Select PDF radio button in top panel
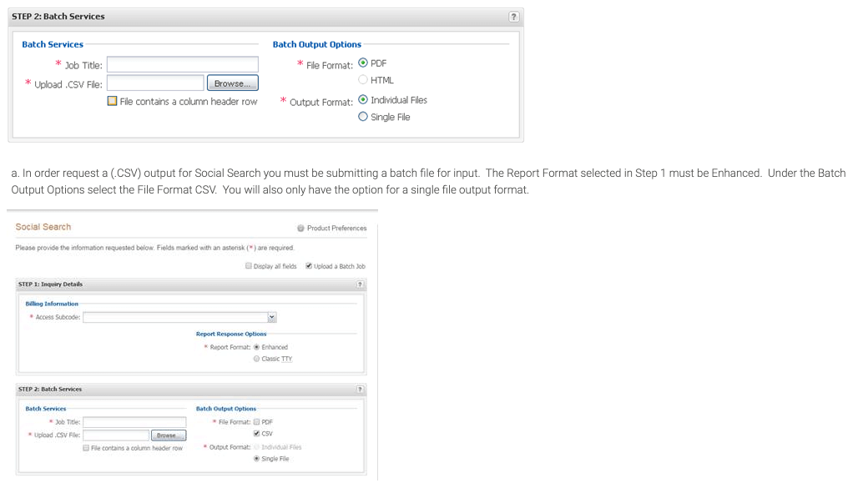This screenshot has width=868, height=493. tap(363, 63)
